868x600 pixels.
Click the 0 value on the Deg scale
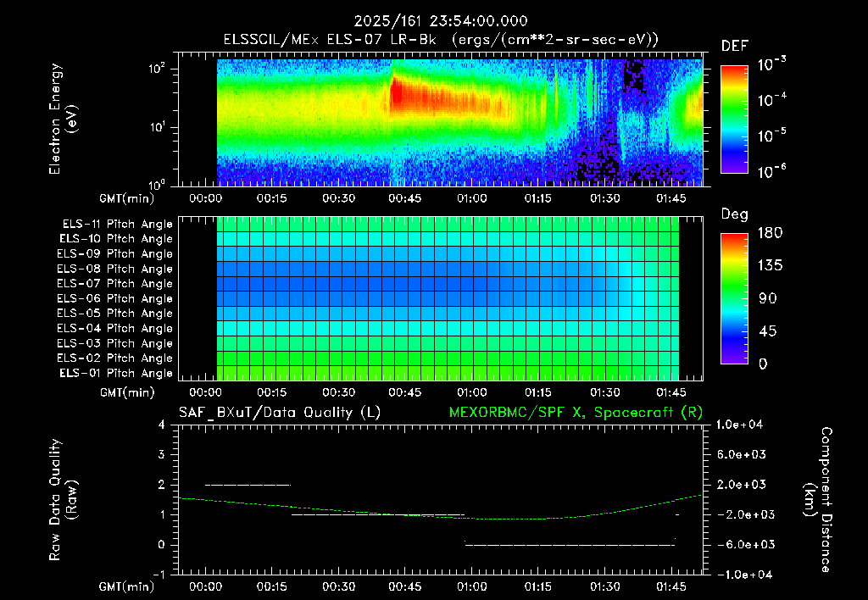point(763,364)
